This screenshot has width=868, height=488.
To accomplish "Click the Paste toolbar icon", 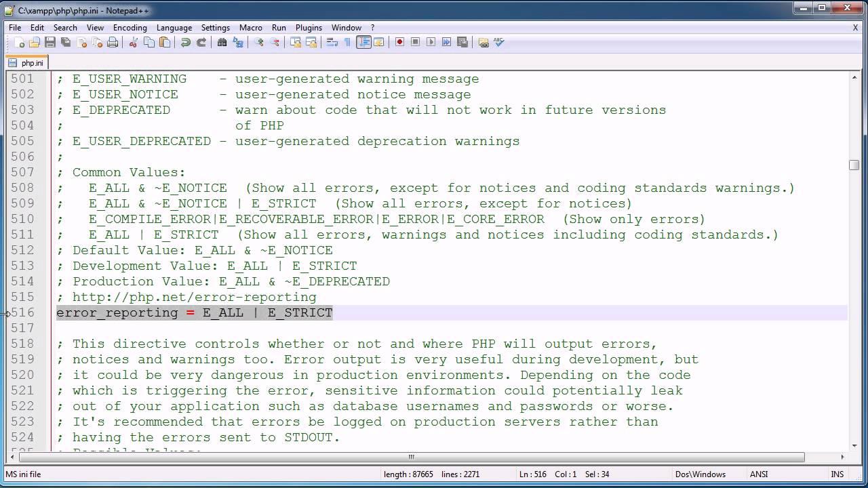I will coord(165,42).
